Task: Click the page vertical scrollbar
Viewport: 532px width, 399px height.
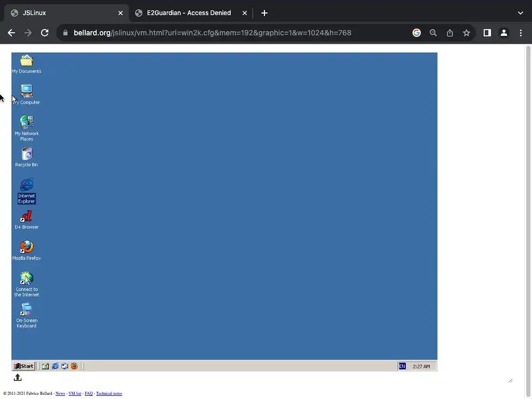Action: [x=528, y=220]
